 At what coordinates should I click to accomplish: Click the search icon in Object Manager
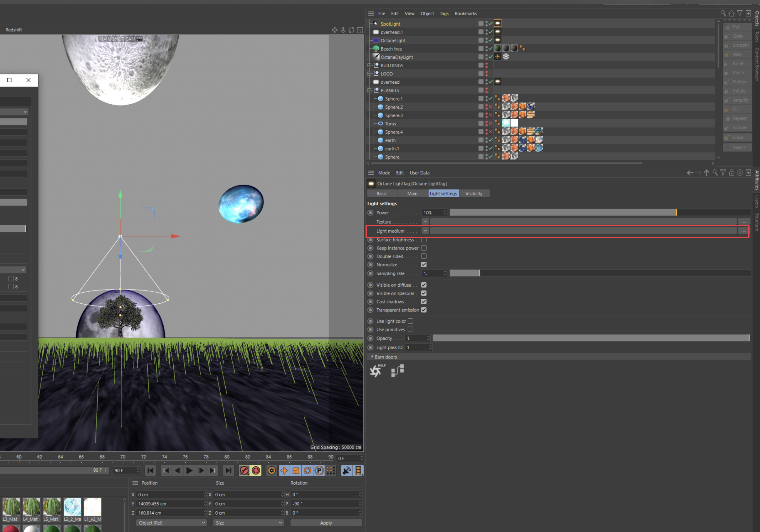[723, 13]
